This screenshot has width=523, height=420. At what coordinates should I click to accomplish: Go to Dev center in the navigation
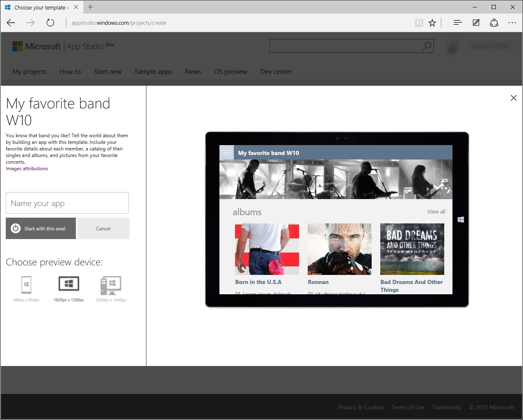click(x=276, y=71)
